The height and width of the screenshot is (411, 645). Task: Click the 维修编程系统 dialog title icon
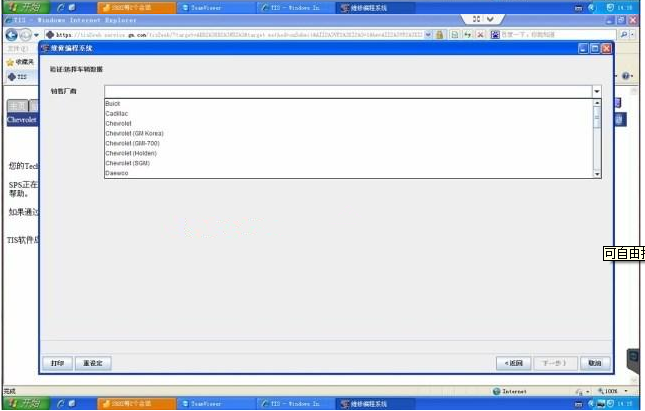pos(45,49)
